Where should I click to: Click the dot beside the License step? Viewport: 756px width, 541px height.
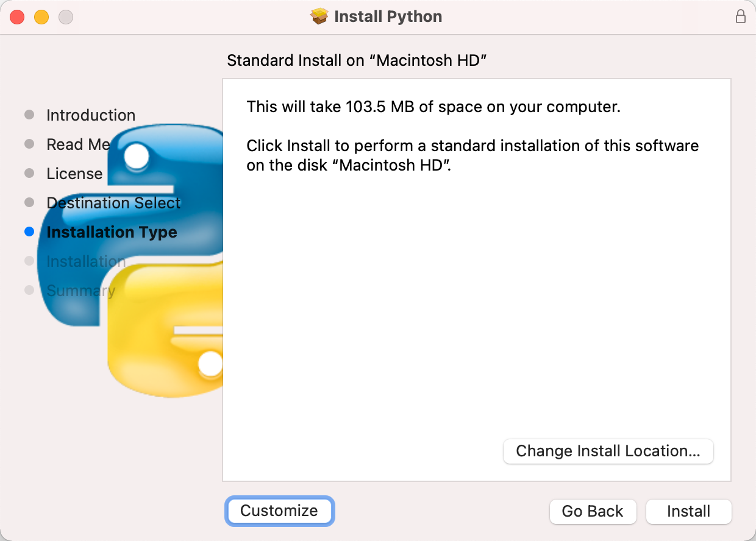tap(29, 173)
